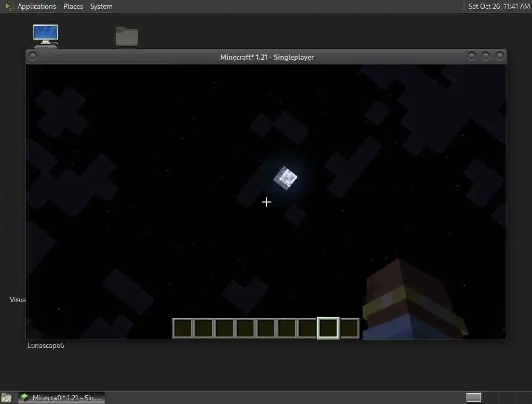This screenshot has width=532, height=404.
Task: Click the Applications menu logo icon
Action: click(9, 6)
